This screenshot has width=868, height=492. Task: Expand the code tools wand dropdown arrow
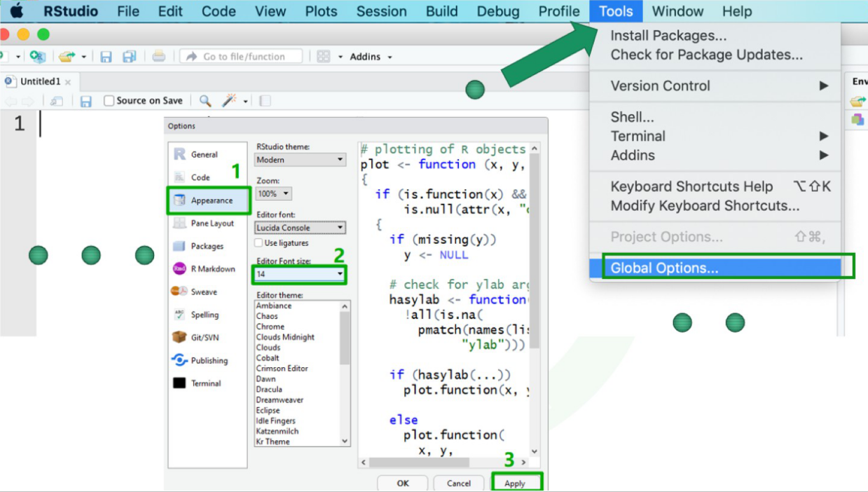246,102
